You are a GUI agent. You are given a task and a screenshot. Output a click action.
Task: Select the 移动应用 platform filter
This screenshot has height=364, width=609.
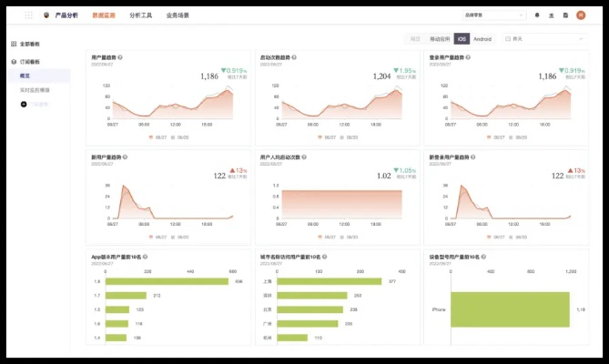pos(440,39)
